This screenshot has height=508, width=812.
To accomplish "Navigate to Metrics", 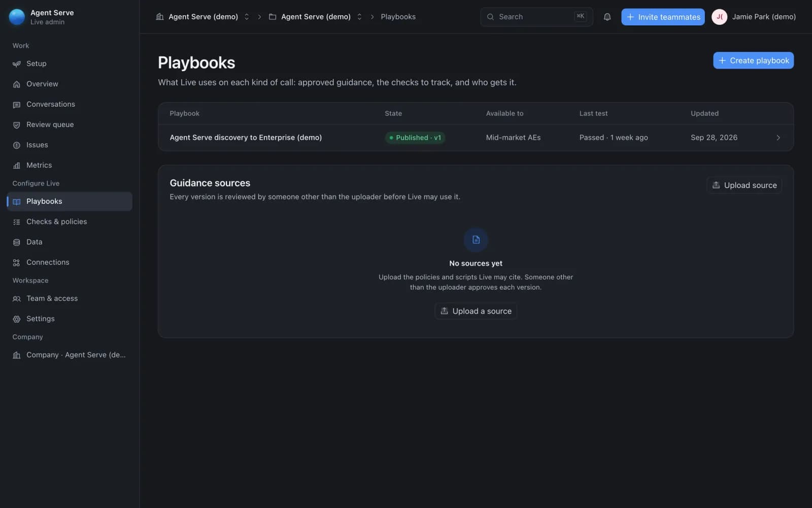I will pyautogui.click(x=70, y=165).
